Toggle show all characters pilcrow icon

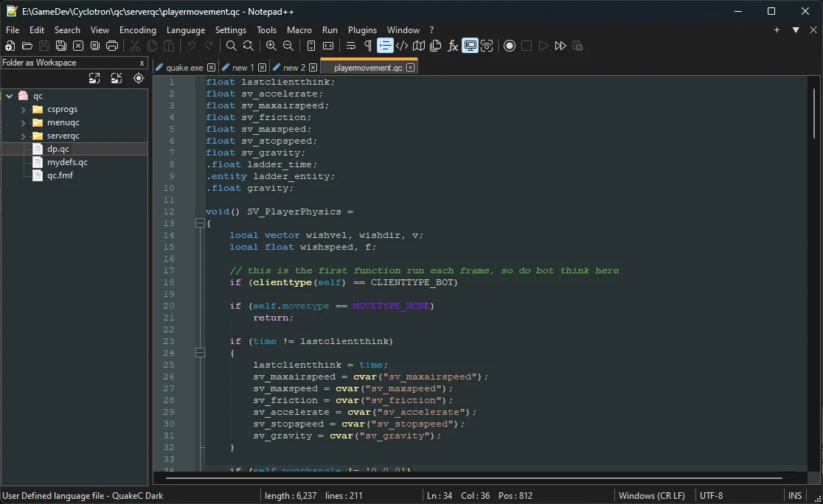pos(368,46)
